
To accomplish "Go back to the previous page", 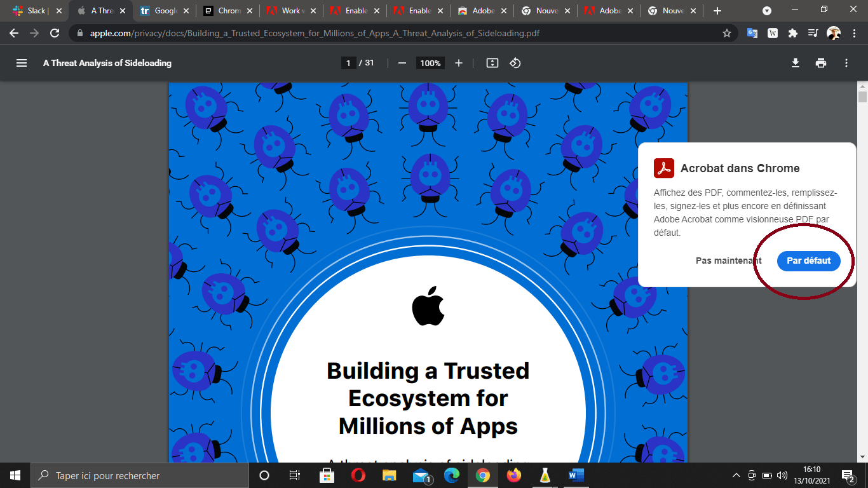I will pos(14,33).
